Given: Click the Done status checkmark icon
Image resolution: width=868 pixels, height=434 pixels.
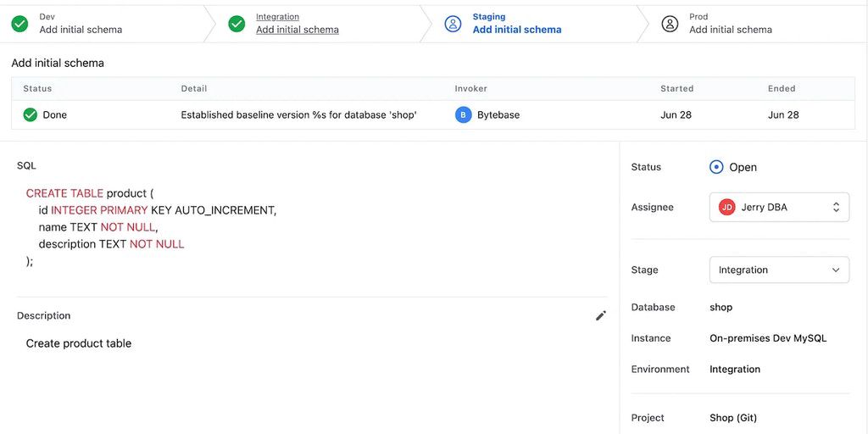Looking at the screenshot, I should pyautogui.click(x=31, y=114).
